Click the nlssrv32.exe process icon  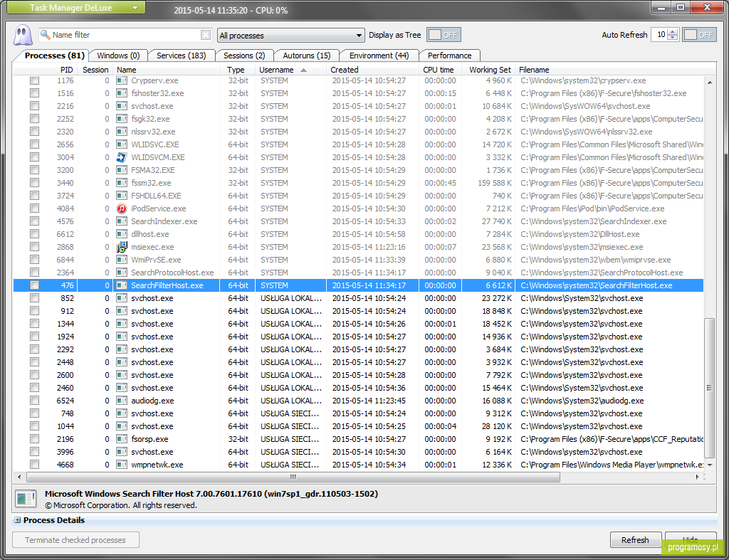pyautogui.click(x=122, y=132)
